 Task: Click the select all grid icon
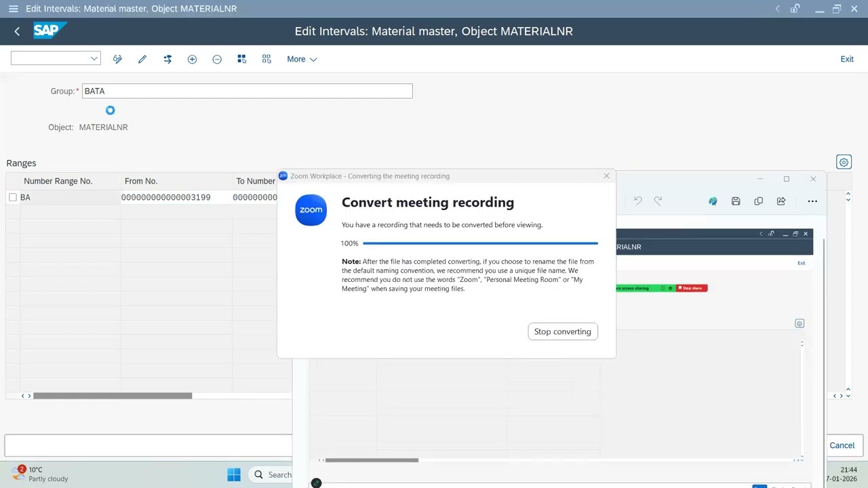point(241,59)
